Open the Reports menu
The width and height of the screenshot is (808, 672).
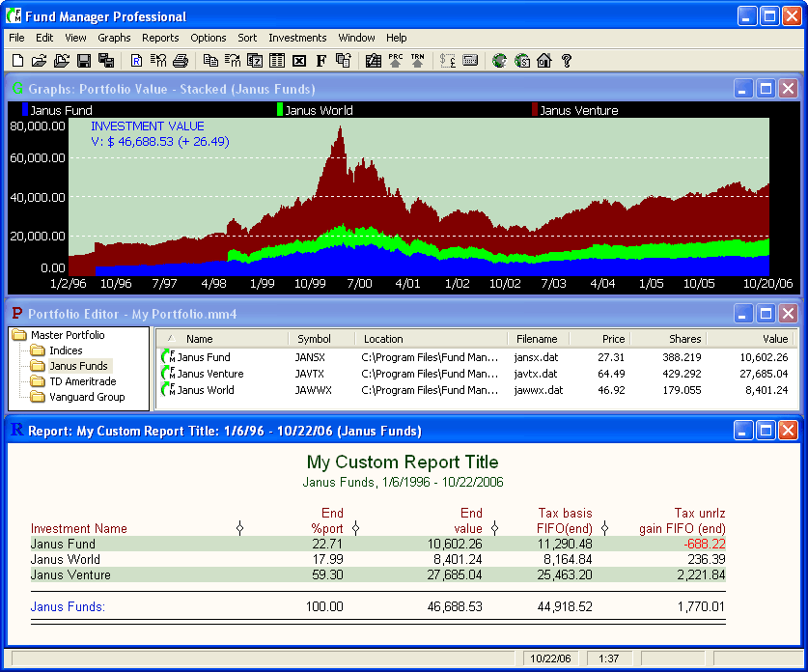coord(160,38)
